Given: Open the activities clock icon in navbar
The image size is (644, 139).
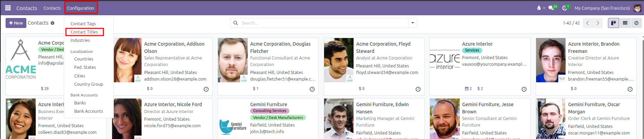Looking at the screenshot, I should (565, 8).
